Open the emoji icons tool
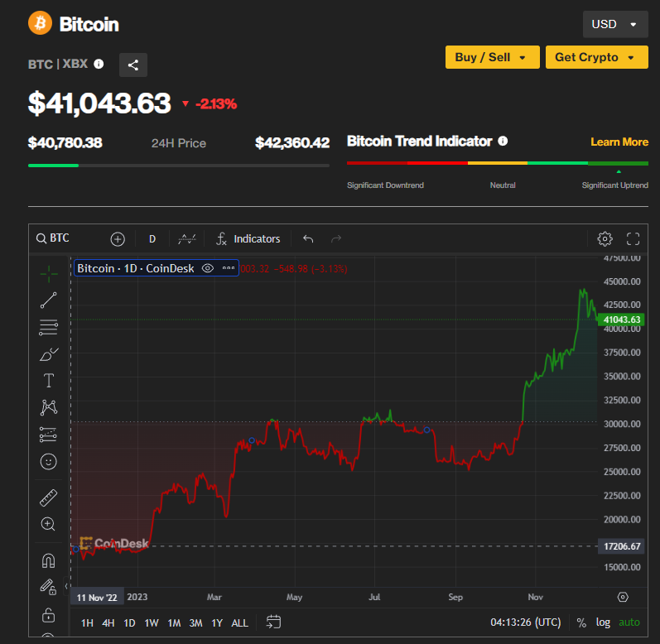The width and height of the screenshot is (660, 644). pyautogui.click(x=48, y=461)
